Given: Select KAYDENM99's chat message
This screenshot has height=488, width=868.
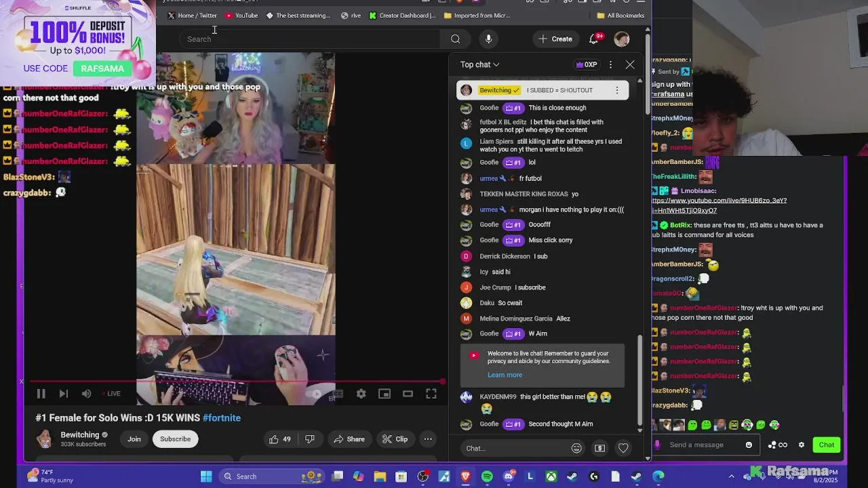Looking at the screenshot, I should pyautogui.click(x=542, y=403).
